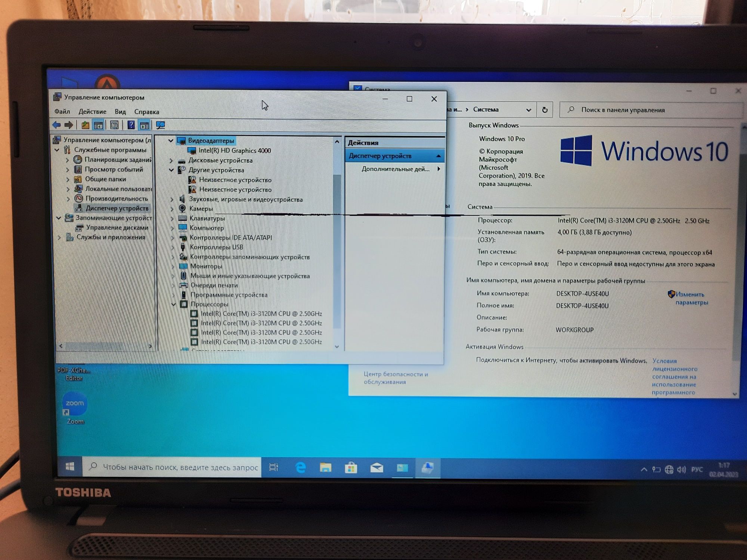Select Программные устройства category
The width and height of the screenshot is (747, 560).
[229, 295]
